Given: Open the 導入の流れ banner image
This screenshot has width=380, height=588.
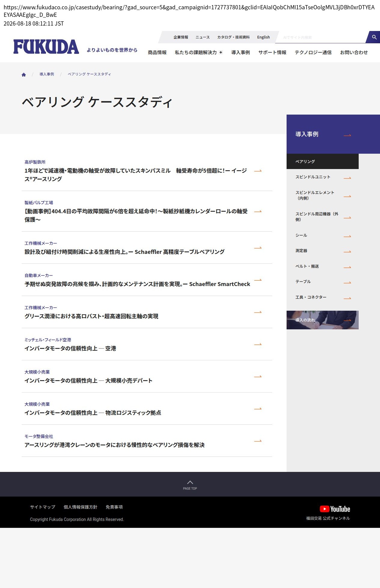Looking at the screenshot, I should (x=322, y=320).
